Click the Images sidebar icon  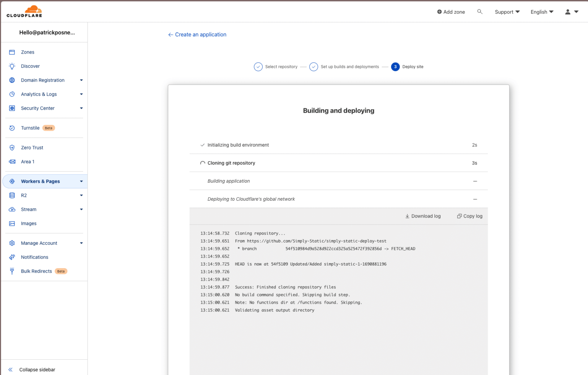(12, 223)
